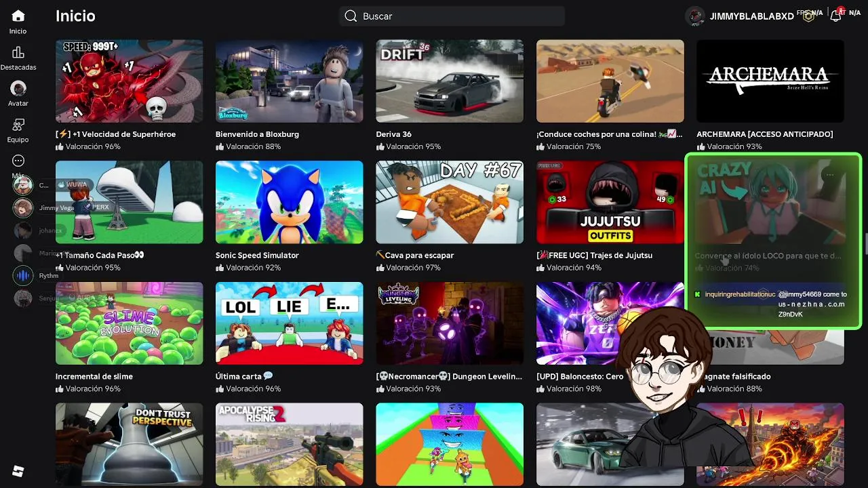Viewport: 868px width, 488px height.
Task: Click thumbs-up icon under Deriva 36
Action: 380,146
